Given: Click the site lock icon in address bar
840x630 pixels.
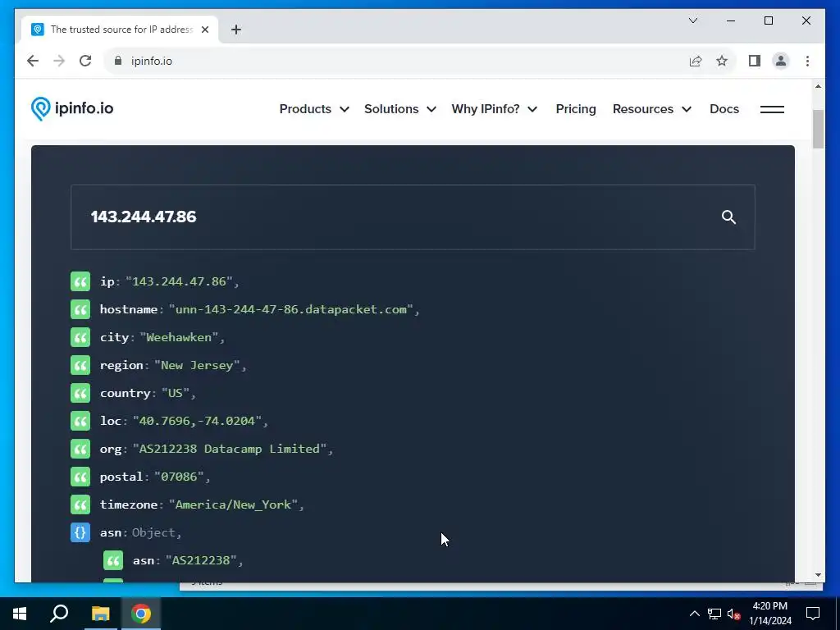Looking at the screenshot, I should click(x=118, y=61).
